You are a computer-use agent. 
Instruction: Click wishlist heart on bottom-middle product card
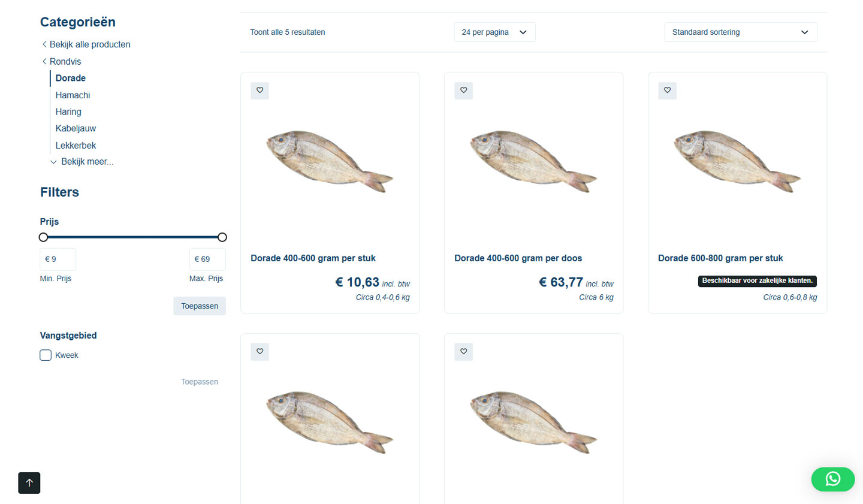[463, 352]
